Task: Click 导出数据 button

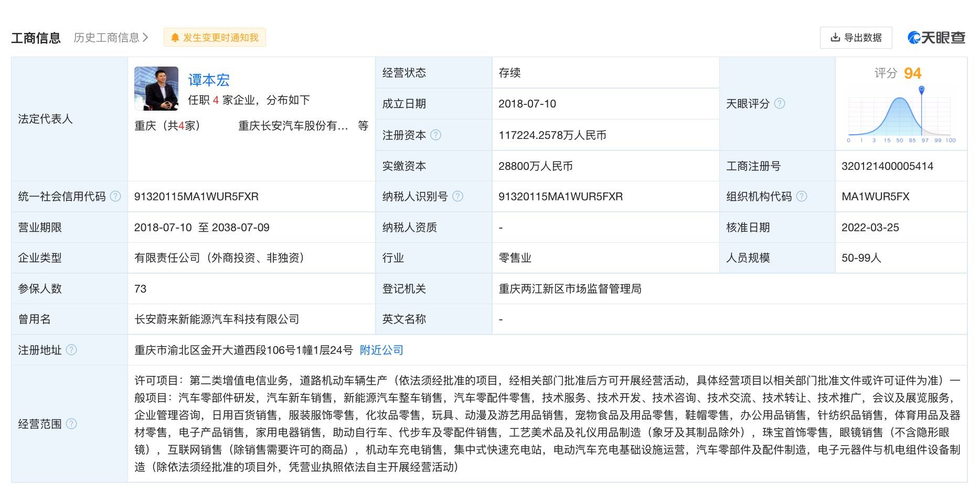Action: tap(856, 38)
